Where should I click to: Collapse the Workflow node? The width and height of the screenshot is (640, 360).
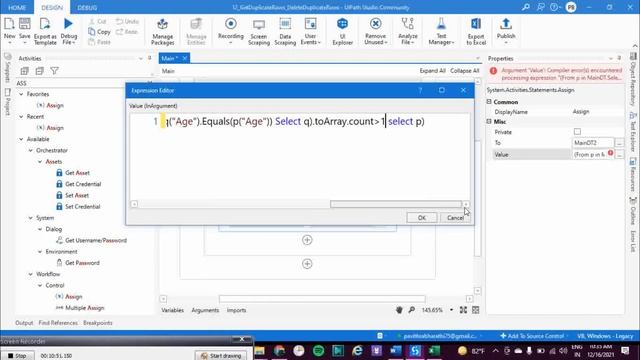tap(31, 274)
